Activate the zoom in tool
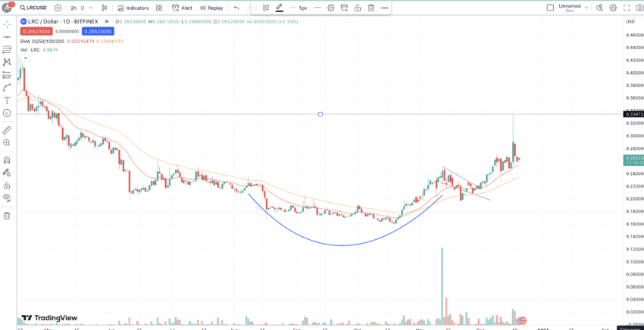Viewport: 644px width, 330px height. [7, 143]
